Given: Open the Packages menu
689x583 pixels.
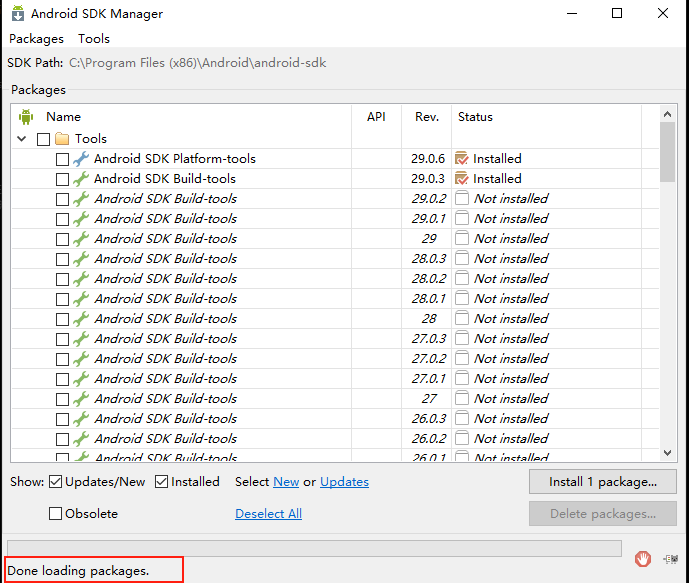Looking at the screenshot, I should [x=36, y=39].
